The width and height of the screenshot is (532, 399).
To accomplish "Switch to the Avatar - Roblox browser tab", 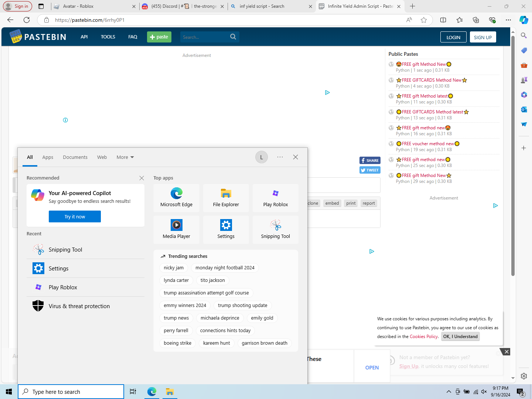I will pyautogui.click(x=94, y=6).
